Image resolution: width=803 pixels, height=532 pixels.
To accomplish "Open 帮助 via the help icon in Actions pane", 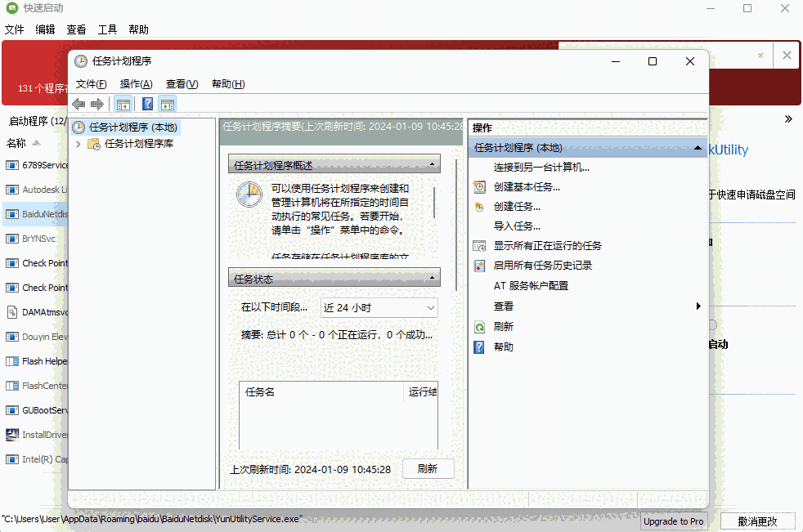I will 478,346.
